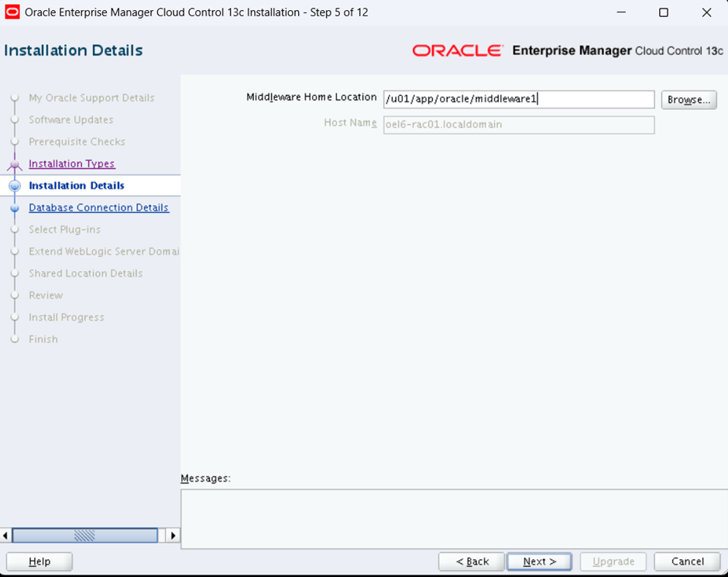
Task: Click the Installation Details step bullet icon
Action: (15, 186)
